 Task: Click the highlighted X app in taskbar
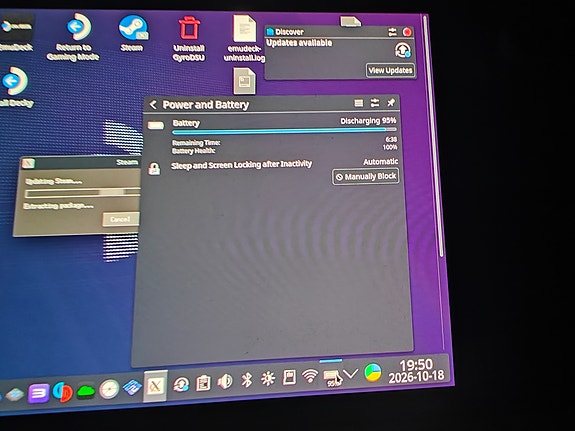pos(155,386)
